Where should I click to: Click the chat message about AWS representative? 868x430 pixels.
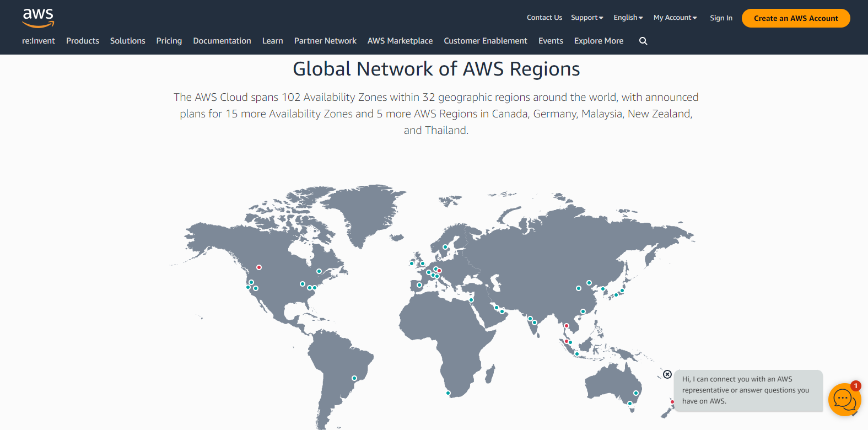[x=748, y=390]
